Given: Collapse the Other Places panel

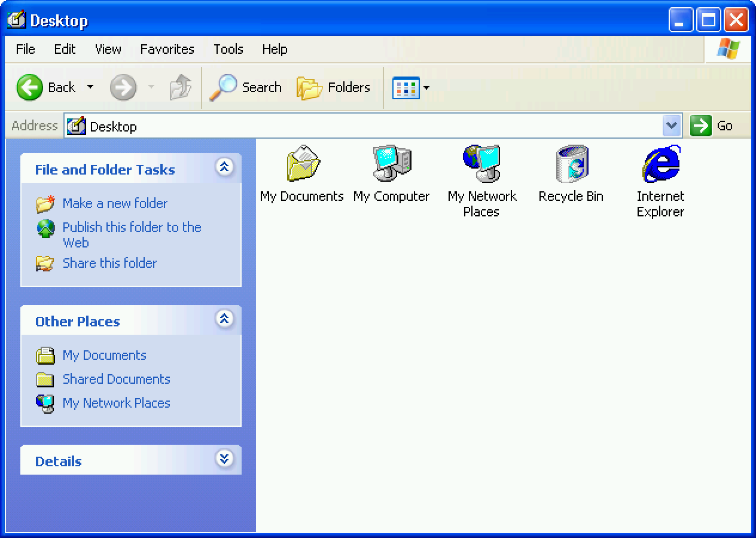Looking at the screenshot, I should coord(224,319).
